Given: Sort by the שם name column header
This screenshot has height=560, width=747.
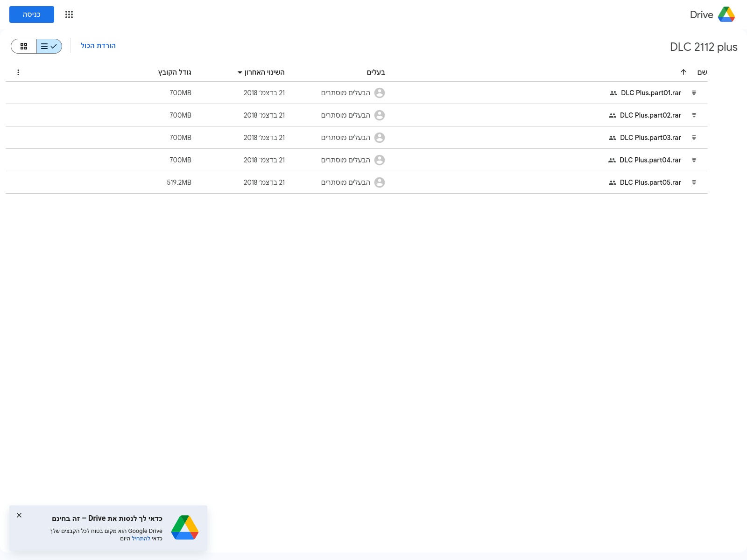Looking at the screenshot, I should [x=702, y=72].
